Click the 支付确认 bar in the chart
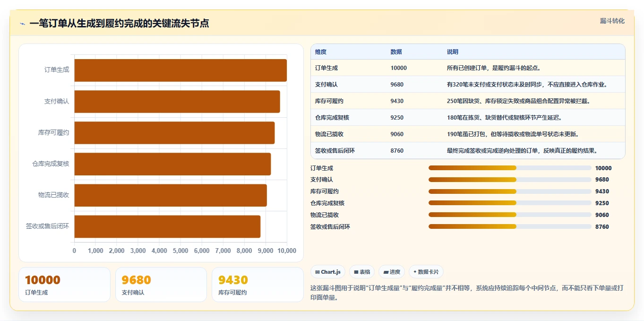 coord(177,101)
